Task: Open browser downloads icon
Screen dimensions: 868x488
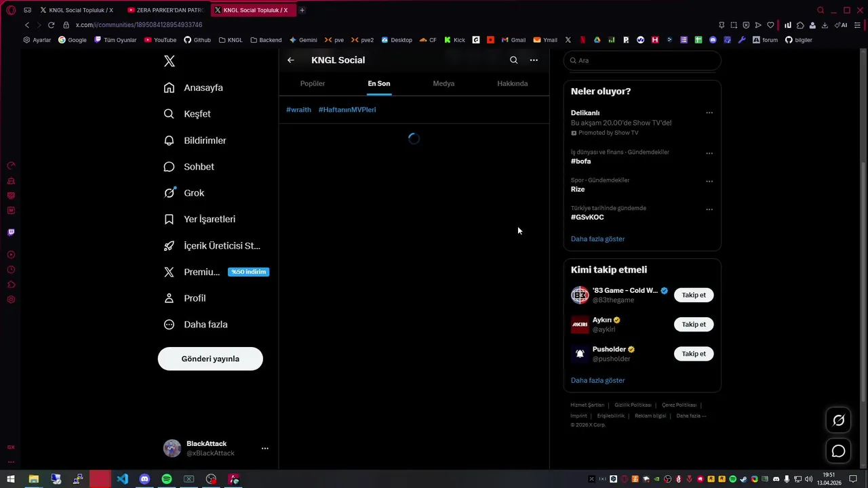Action: coord(825,25)
